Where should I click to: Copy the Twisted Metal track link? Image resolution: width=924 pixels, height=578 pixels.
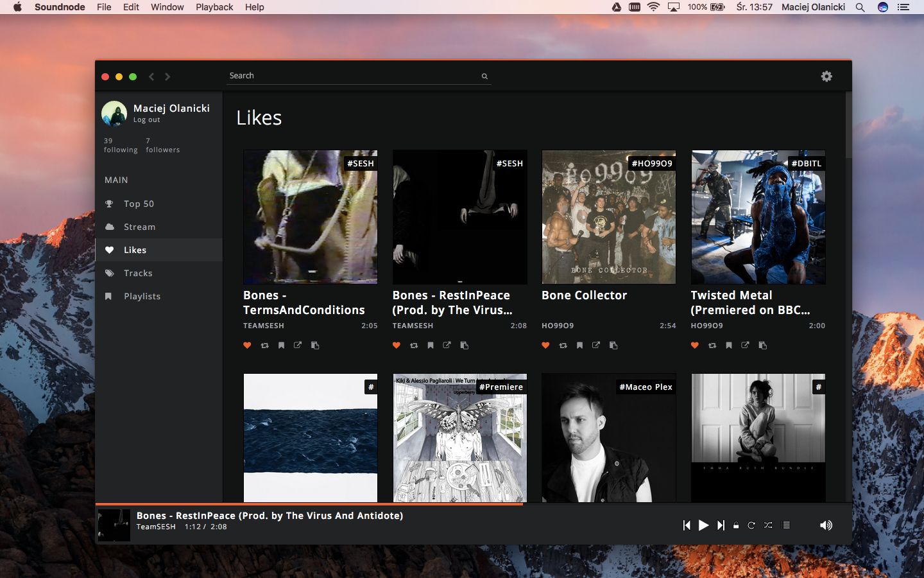(762, 346)
